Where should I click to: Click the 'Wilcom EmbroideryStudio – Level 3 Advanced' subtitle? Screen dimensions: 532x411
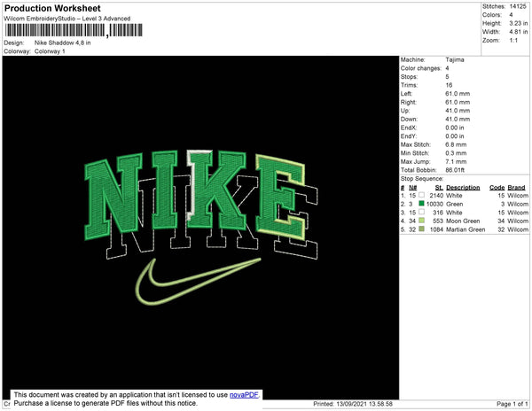click(x=67, y=19)
